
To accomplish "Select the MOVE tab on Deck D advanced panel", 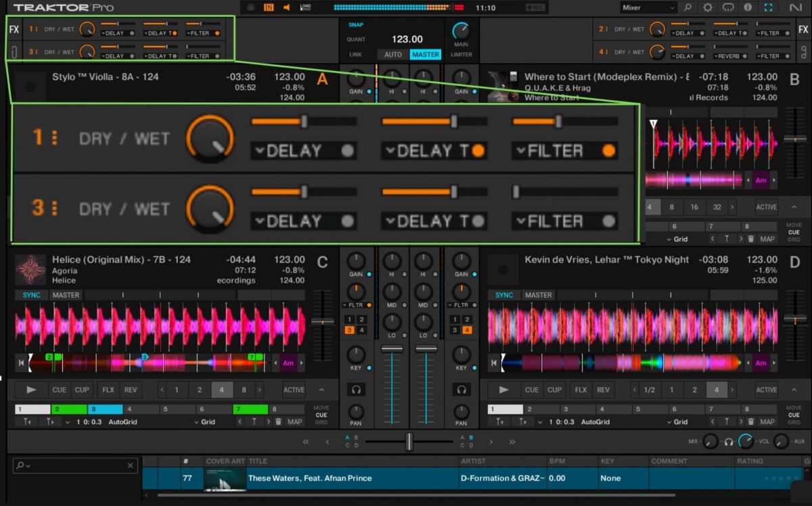I will tap(794, 409).
